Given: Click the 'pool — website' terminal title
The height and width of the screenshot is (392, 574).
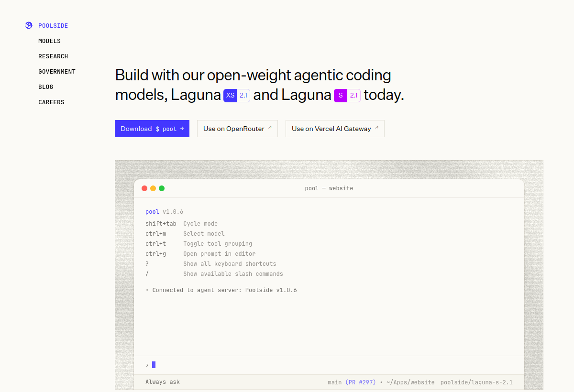Looking at the screenshot, I should pos(329,188).
